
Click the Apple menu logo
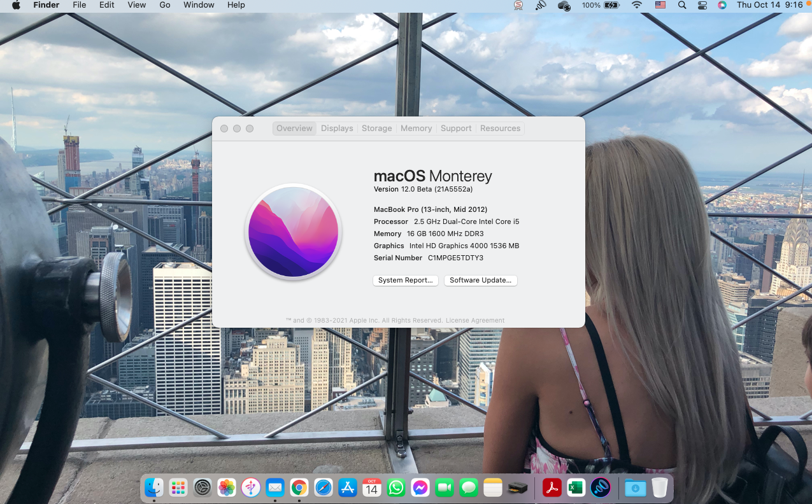15,5
